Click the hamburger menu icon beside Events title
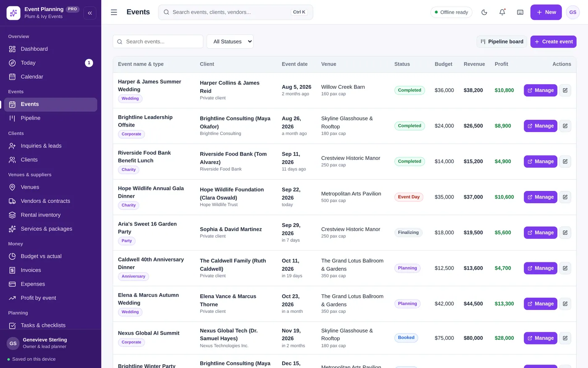588x368 pixels. click(114, 12)
